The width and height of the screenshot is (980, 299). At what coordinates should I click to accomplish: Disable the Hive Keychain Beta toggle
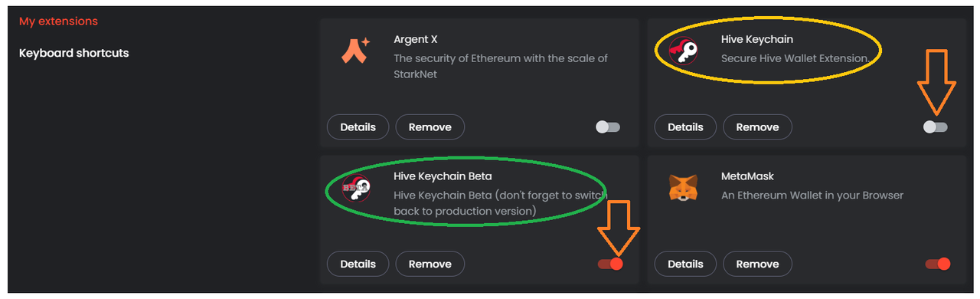[610, 264]
